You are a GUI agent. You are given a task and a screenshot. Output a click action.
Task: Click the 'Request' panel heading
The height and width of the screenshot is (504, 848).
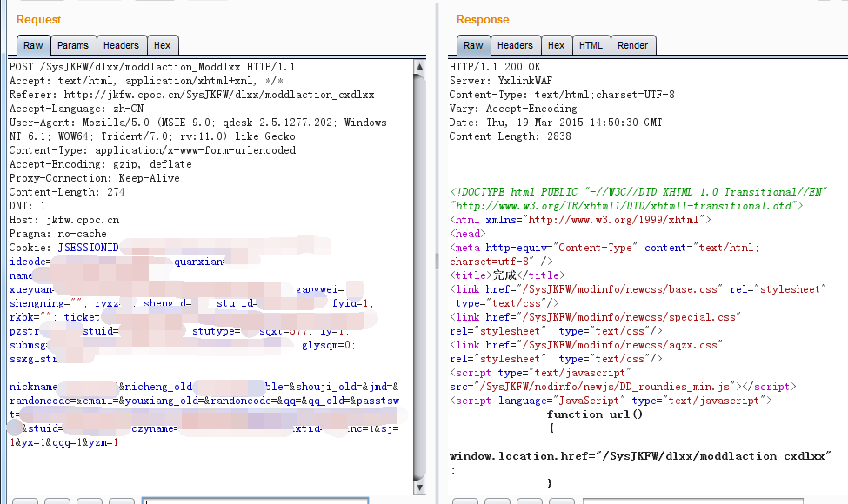coord(38,19)
